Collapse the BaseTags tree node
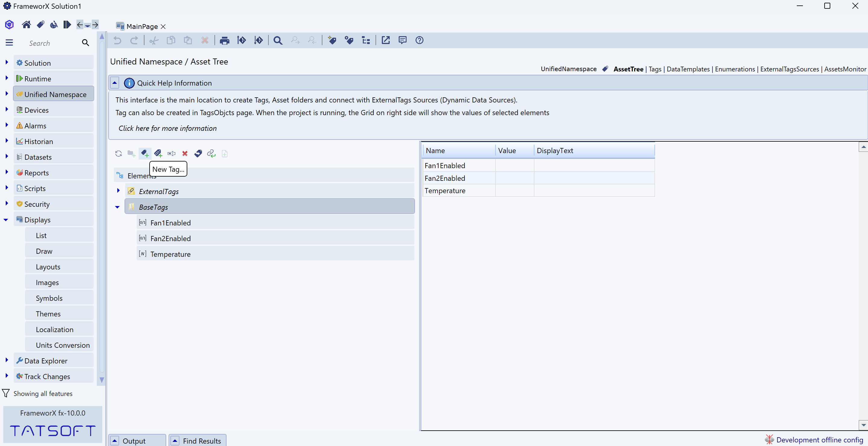The image size is (868, 446). (x=117, y=207)
